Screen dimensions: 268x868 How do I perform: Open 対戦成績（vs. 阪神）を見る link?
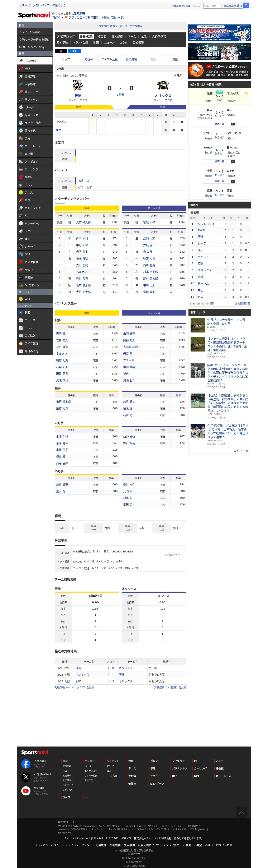click(170, 687)
